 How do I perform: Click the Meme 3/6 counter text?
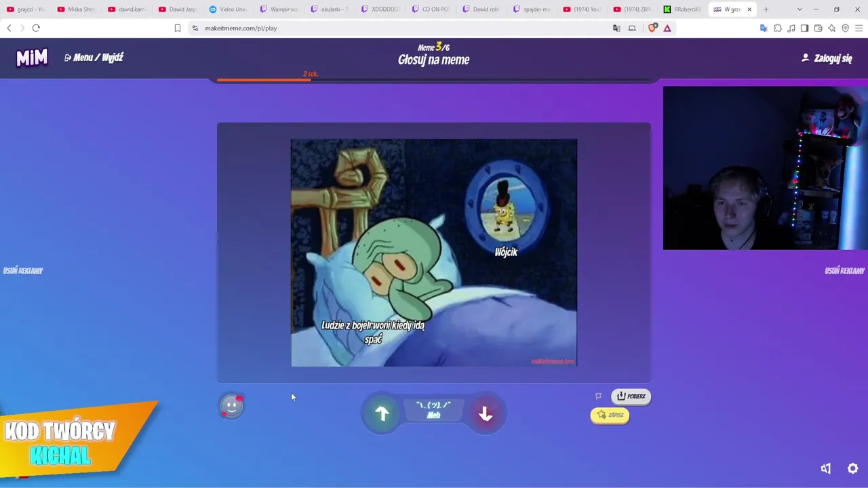pyautogui.click(x=434, y=47)
